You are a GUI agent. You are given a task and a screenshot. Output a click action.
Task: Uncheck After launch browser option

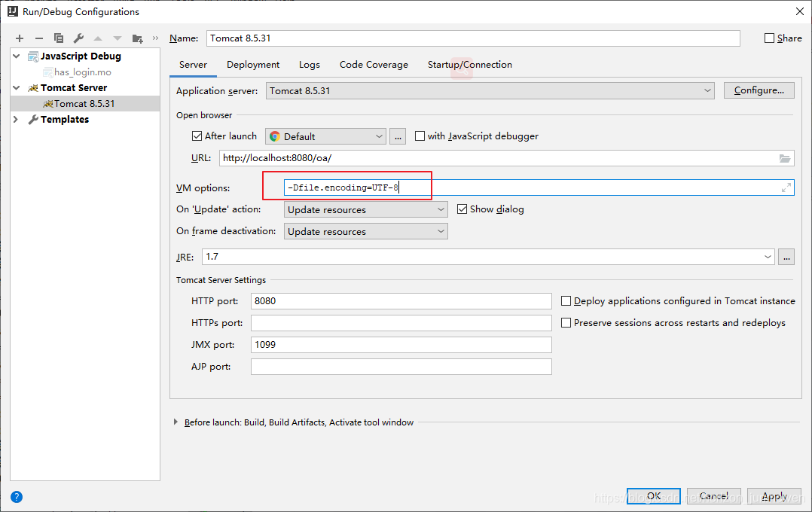[197, 136]
